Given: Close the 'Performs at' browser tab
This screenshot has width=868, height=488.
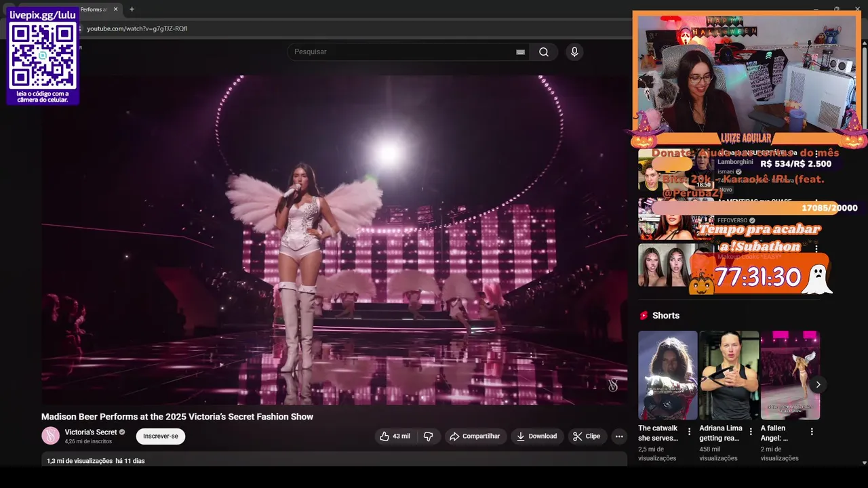Looking at the screenshot, I should pyautogui.click(x=116, y=9).
